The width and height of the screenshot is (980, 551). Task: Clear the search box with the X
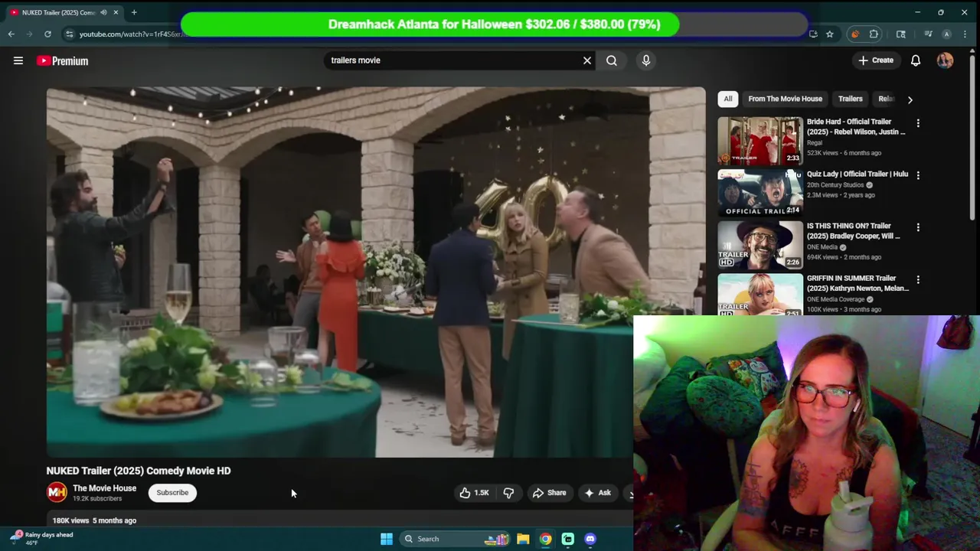pos(587,60)
